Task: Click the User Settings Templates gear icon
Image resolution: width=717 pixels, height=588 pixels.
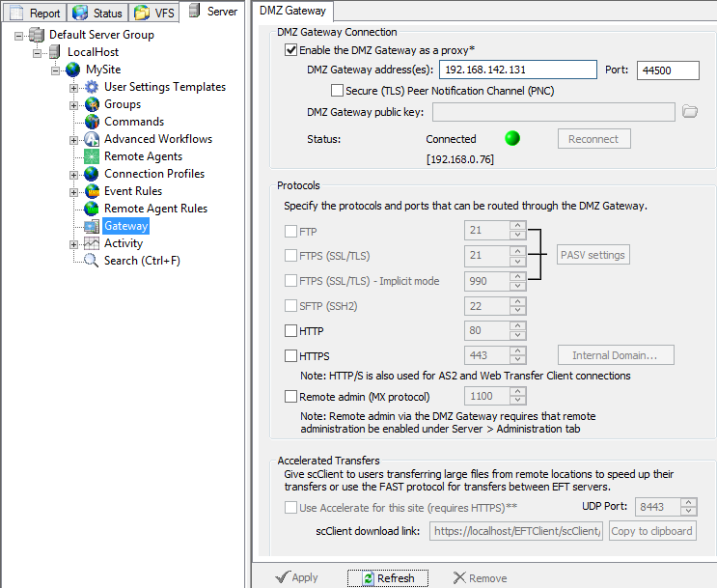Action: [x=92, y=87]
